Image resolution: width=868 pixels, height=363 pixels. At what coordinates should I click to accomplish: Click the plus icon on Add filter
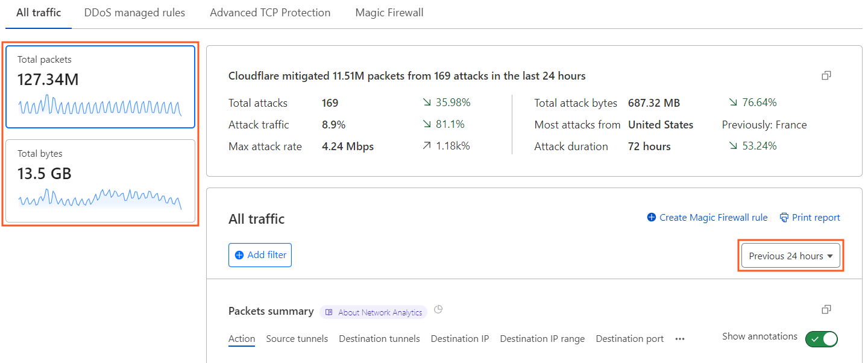[239, 254]
